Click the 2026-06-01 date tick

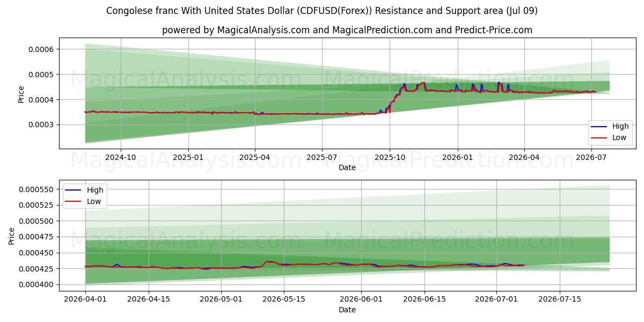coord(362,299)
